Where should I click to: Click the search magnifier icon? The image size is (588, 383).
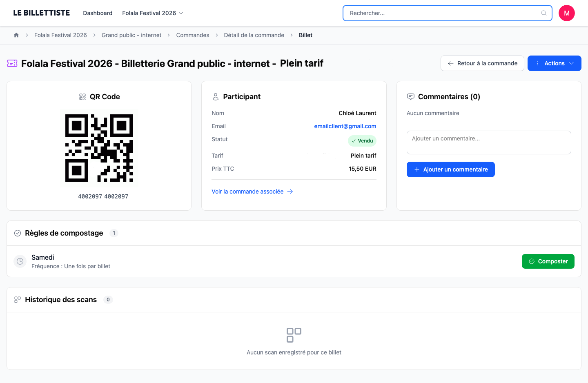point(543,13)
